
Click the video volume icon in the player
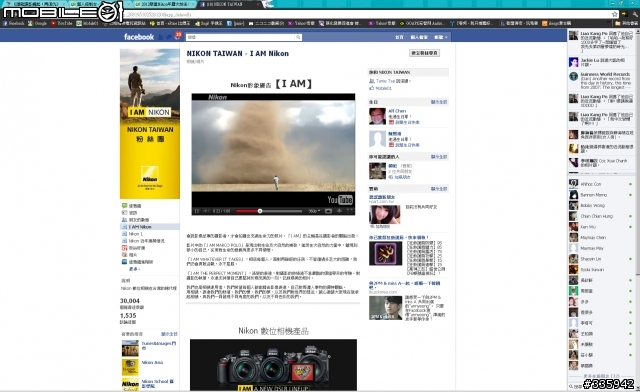207,211
